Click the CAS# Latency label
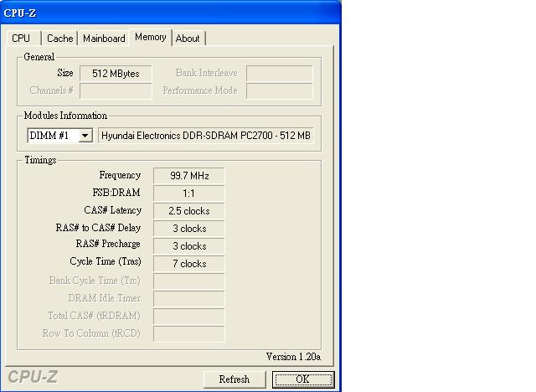The image size is (536, 392). pyautogui.click(x=113, y=210)
